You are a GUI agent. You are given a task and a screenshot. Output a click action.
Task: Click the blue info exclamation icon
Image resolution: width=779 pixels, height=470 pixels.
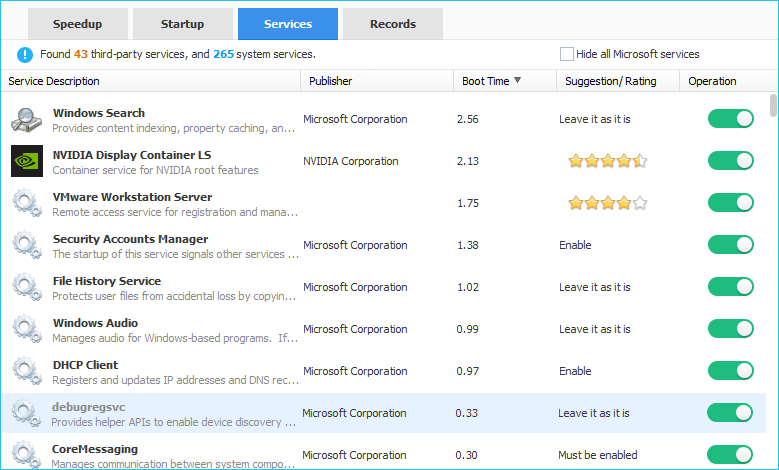25,55
